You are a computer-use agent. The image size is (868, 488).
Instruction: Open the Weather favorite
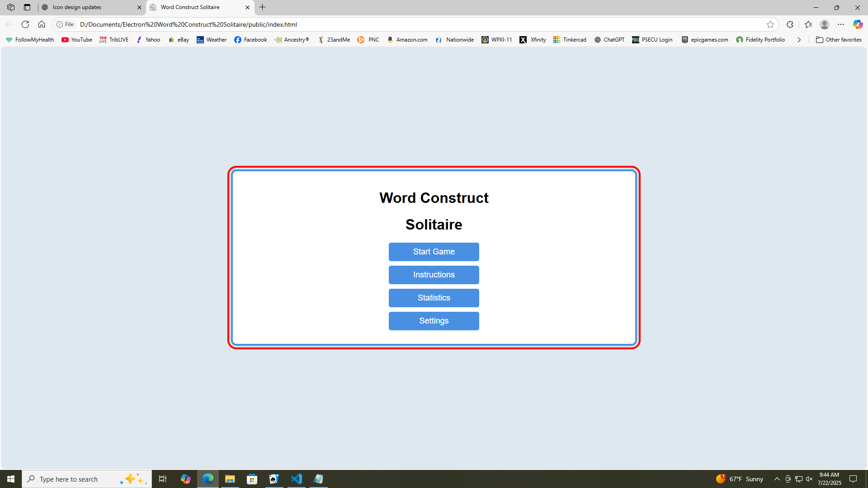pyautogui.click(x=211, y=40)
